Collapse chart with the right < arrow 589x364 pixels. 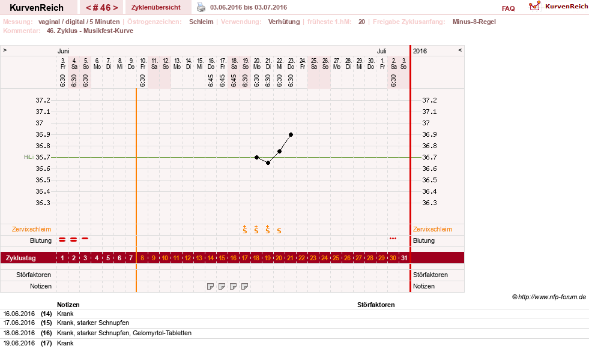click(460, 50)
